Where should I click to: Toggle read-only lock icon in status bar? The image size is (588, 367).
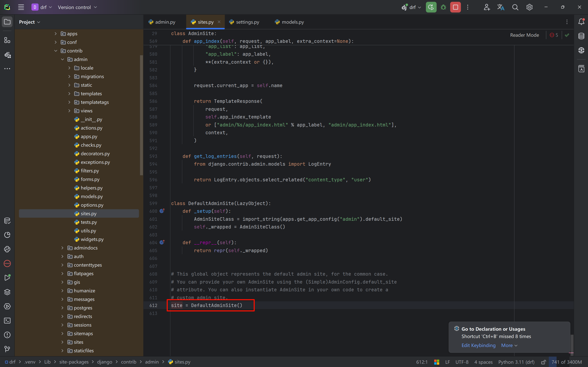coord(543,362)
